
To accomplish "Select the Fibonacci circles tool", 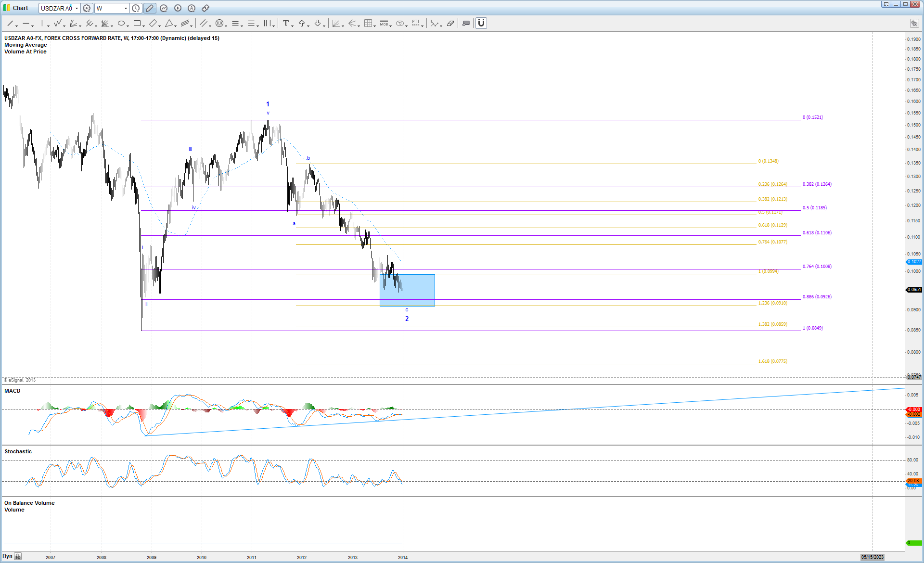I will click(219, 23).
